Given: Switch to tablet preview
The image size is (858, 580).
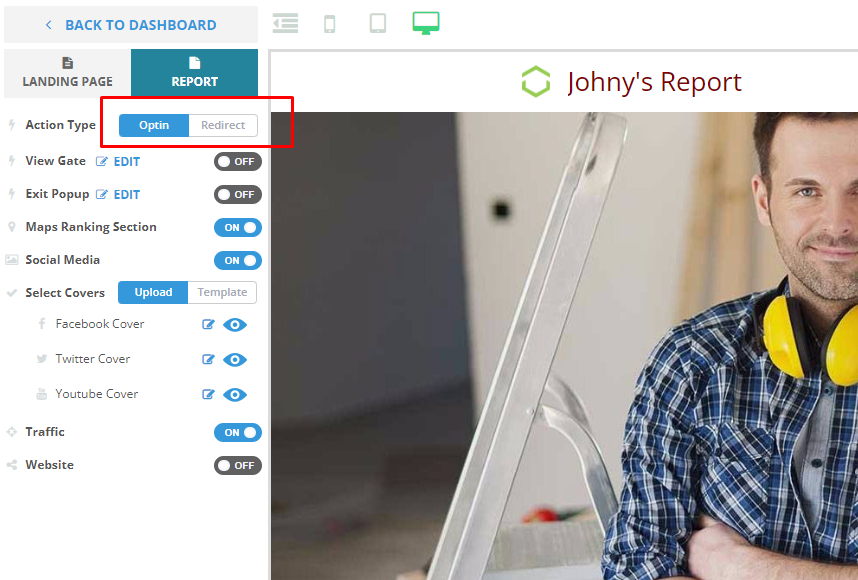Looking at the screenshot, I should (x=378, y=23).
